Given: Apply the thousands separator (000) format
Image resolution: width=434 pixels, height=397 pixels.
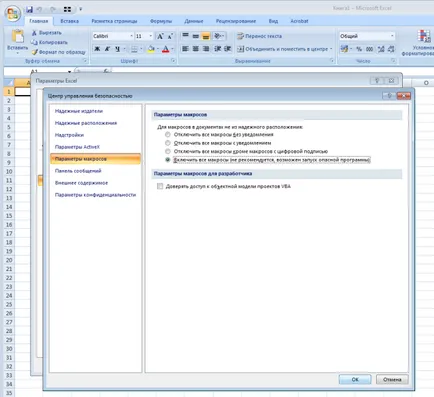Looking at the screenshot, I should tap(369, 49).
